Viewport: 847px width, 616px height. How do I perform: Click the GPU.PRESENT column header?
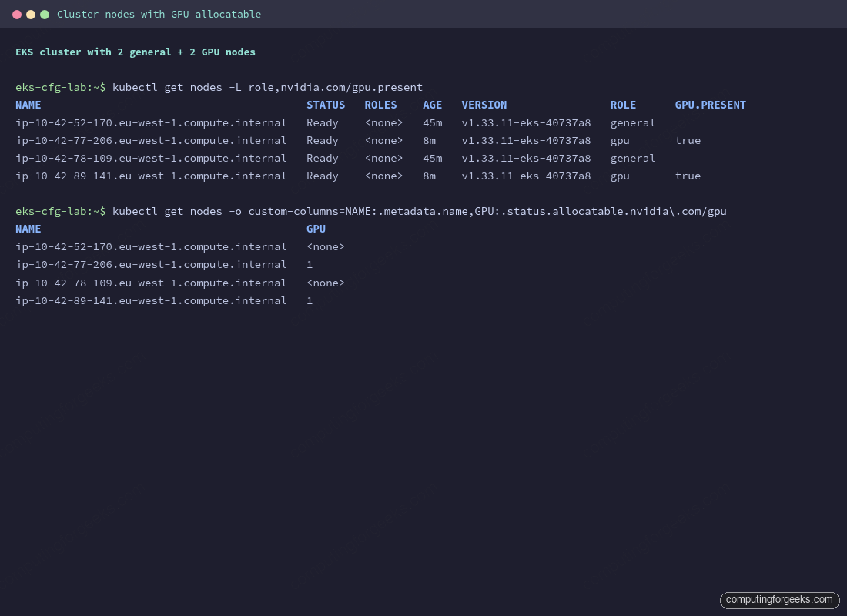[711, 105]
